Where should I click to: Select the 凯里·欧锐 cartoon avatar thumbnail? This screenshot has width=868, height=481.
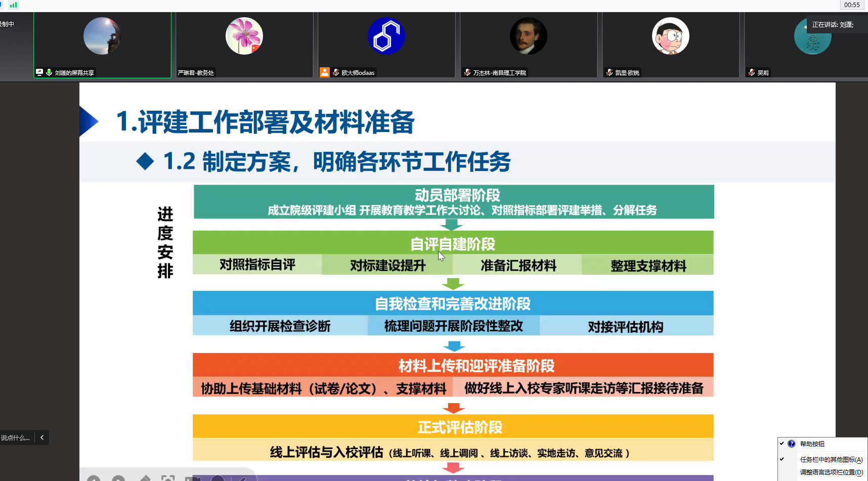670,36
